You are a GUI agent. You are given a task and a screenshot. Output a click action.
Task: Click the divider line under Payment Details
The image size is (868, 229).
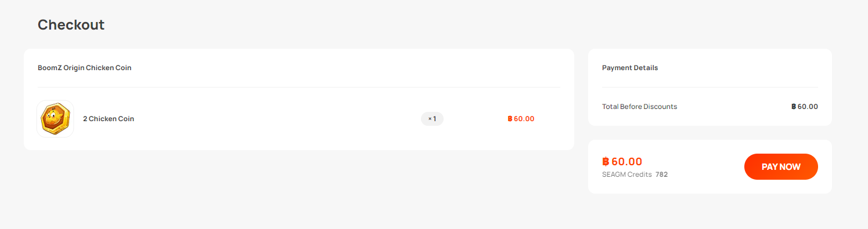coord(710,87)
